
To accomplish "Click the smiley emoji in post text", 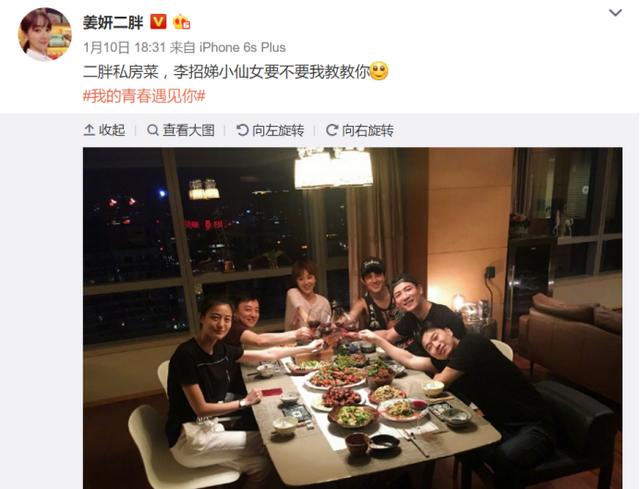I will tap(379, 71).
